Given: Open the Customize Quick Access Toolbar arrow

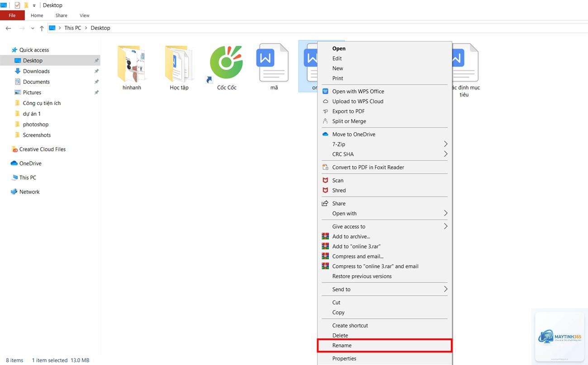Looking at the screenshot, I should point(34,5).
